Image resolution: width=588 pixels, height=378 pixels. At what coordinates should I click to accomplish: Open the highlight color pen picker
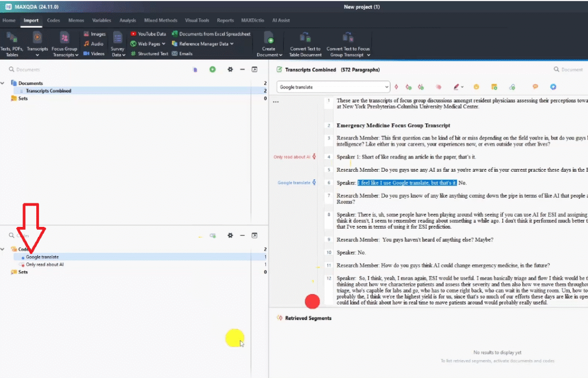[x=457, y=87]
